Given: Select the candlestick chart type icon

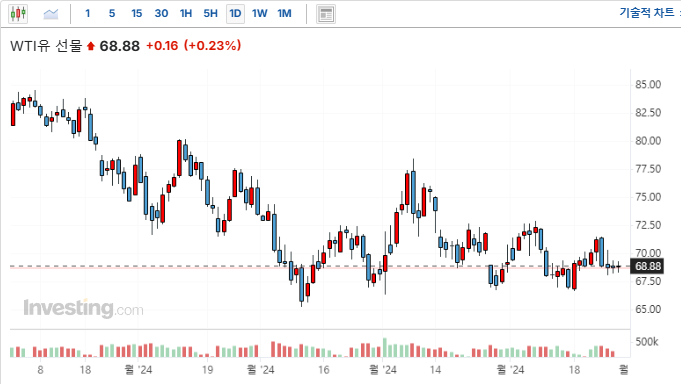Looking at the screenshot, I should click(18, 14).
